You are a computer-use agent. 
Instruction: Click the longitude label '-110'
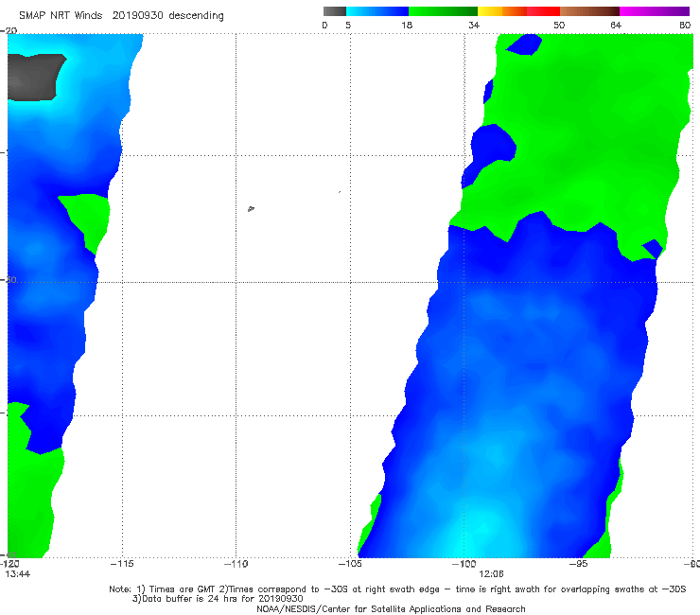coord(236,564)
